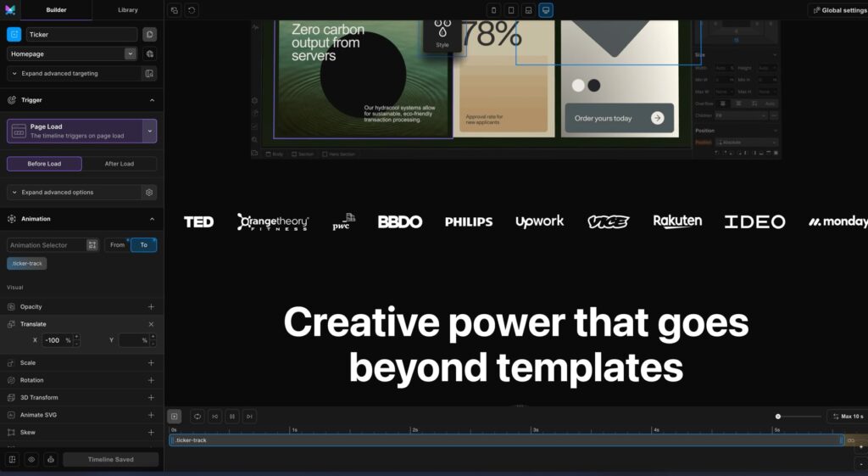The image size is (868, 476).
Task: Click the blue timeline type icon beside Ticker
Action: [14, 34]
